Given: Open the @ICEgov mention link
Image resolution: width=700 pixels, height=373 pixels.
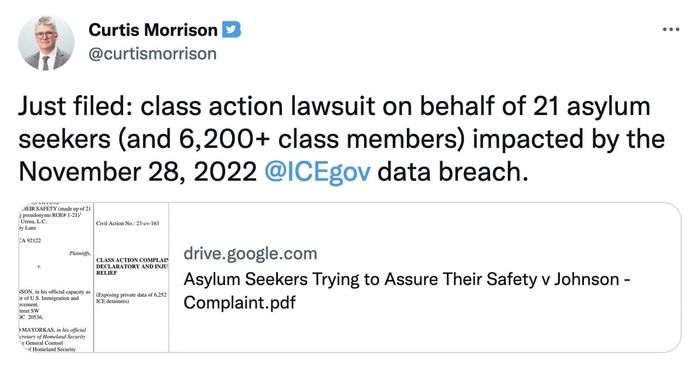Looking at the screenshot, I should click(317, 172).
